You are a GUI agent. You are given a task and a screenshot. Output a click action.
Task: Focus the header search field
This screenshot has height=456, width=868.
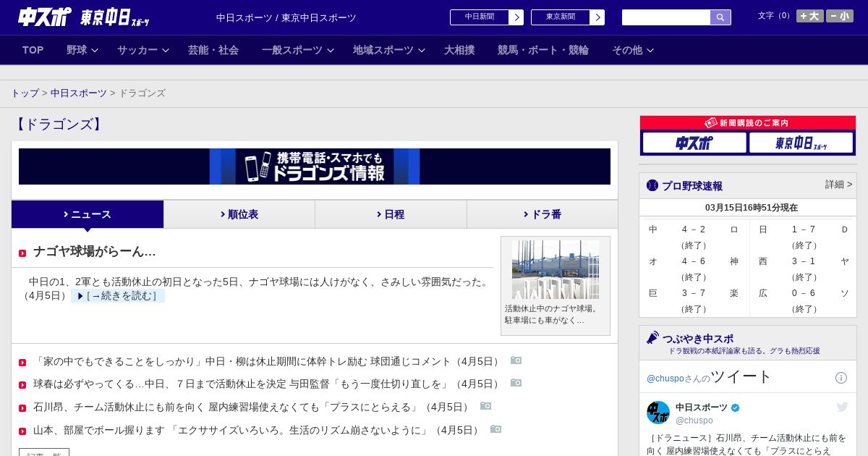point(666,17)
